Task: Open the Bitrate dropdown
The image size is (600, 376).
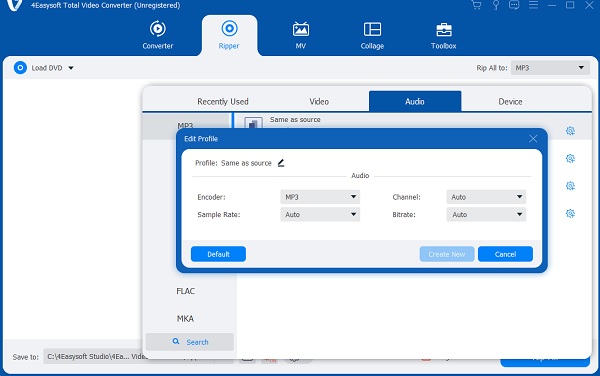Action: (x=486, y=215)
